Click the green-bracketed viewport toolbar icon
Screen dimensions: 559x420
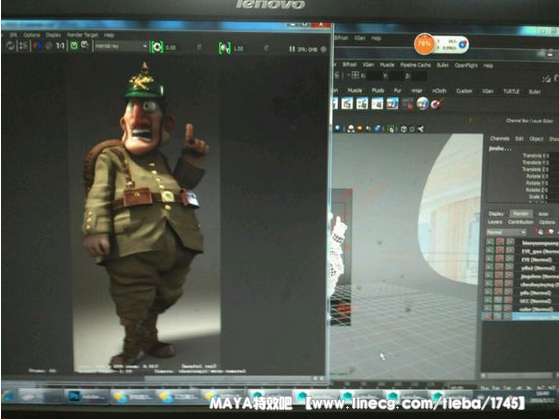(391, 129)
